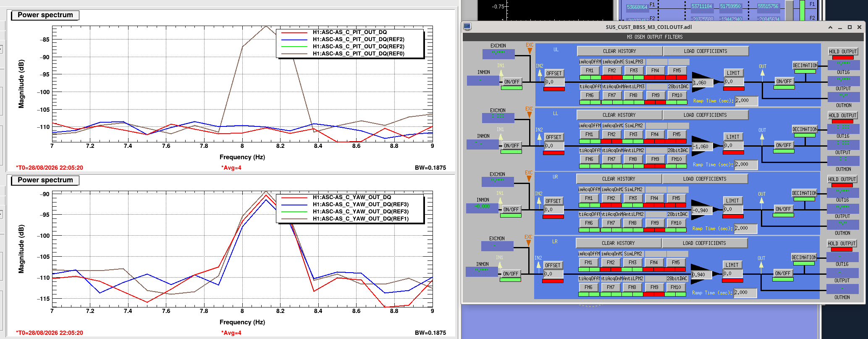
Task: Toggle the OFFSET switch in the UL row
Action: (554, 73)
